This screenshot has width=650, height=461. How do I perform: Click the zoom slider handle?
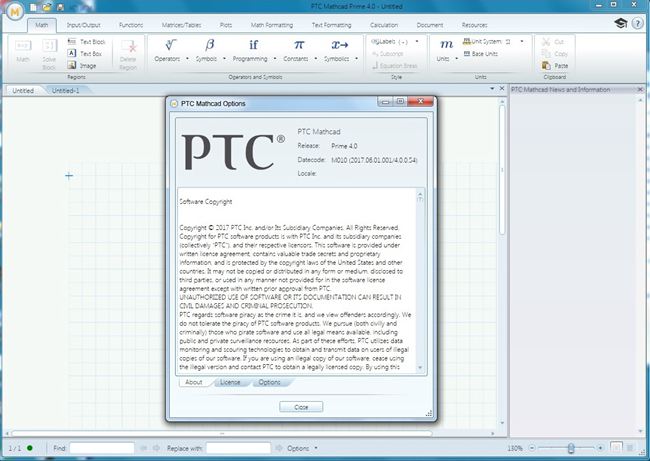click(x=571, y=448)
